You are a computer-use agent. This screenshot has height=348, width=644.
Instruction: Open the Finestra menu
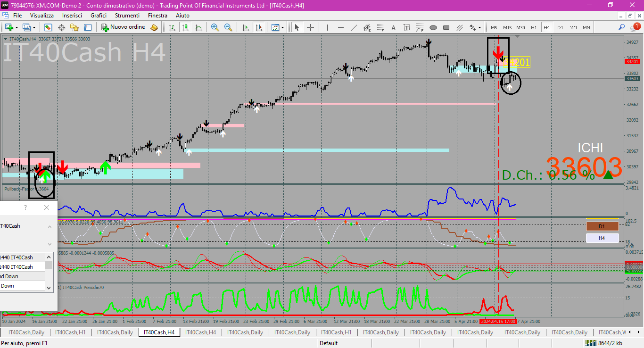[157, 16]
